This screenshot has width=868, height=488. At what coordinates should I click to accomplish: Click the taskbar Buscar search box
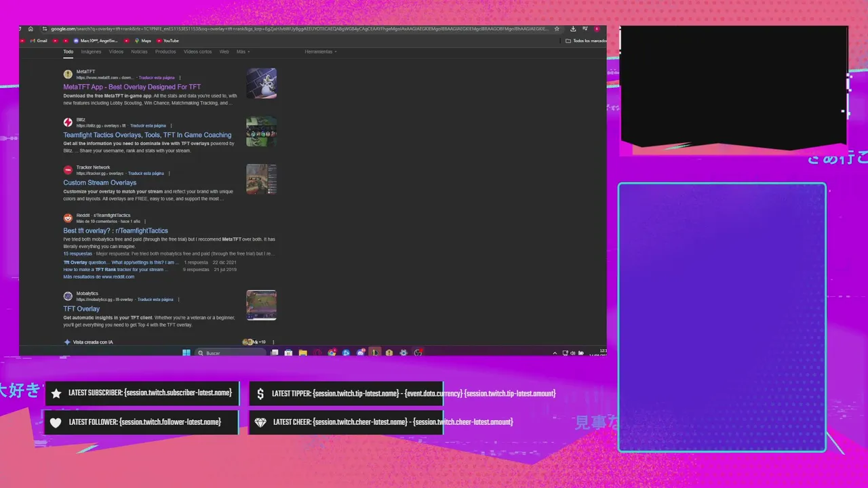click(x=231, y=352)
